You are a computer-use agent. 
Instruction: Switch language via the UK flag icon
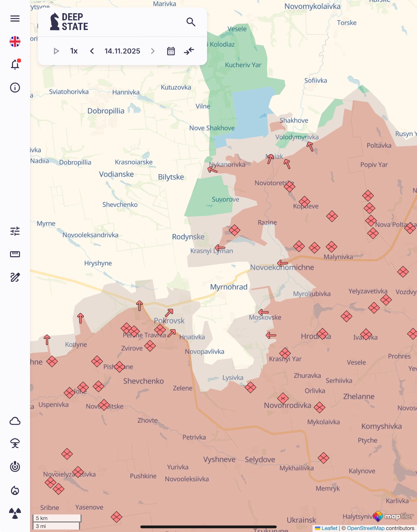(15, 41)
